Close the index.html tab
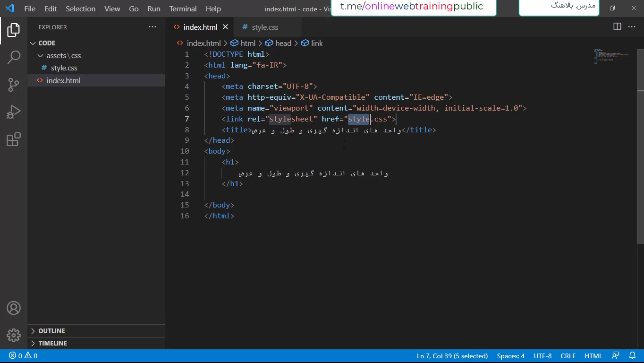644x363 pixels. (x=226, y=27)
